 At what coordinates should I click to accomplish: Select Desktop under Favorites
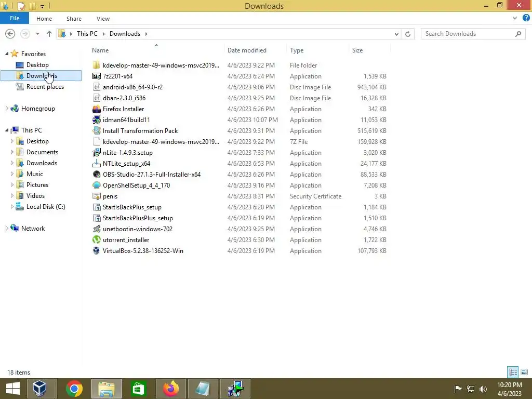click(37, 65)
